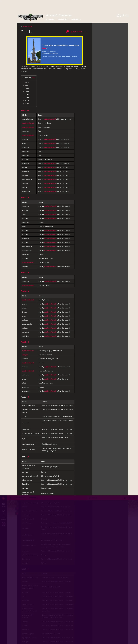The height and width of the screenshot is (644, 138).
Task: Click the list icon beside Contents
Action: coord(23,78)
